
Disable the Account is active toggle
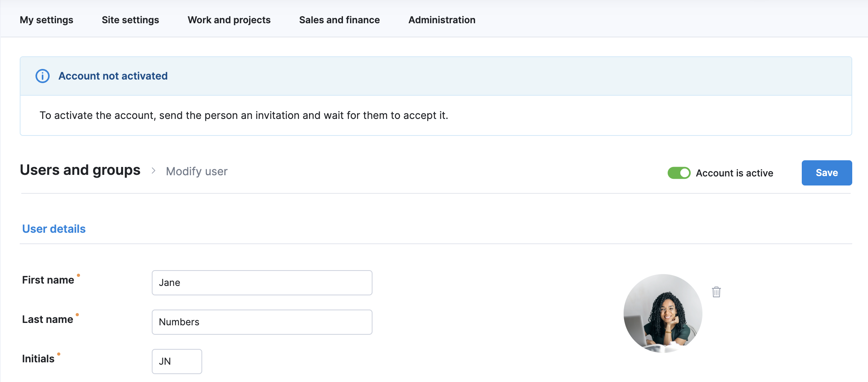679,173
